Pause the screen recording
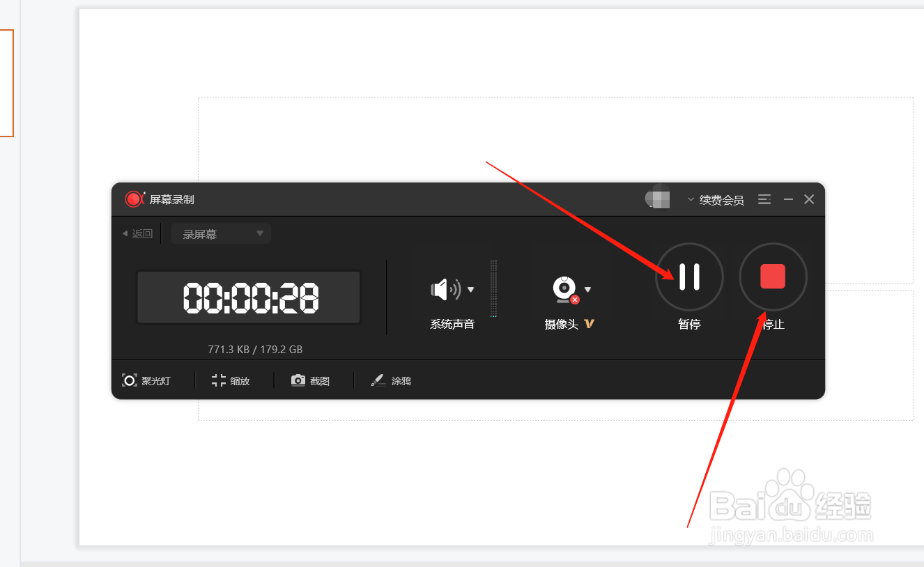 [689, 277]
